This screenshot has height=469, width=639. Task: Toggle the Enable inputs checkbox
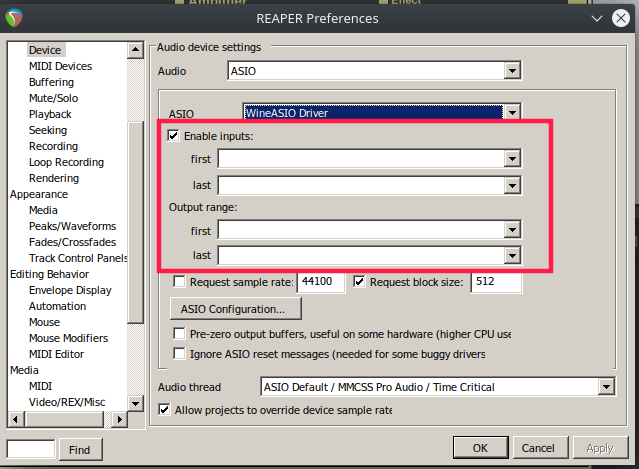[173, 136]
